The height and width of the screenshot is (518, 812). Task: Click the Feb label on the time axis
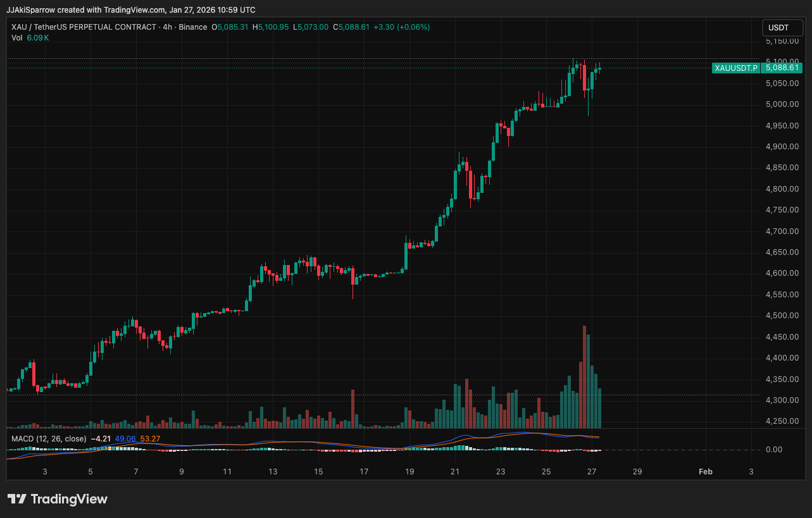tap(705, 471)
